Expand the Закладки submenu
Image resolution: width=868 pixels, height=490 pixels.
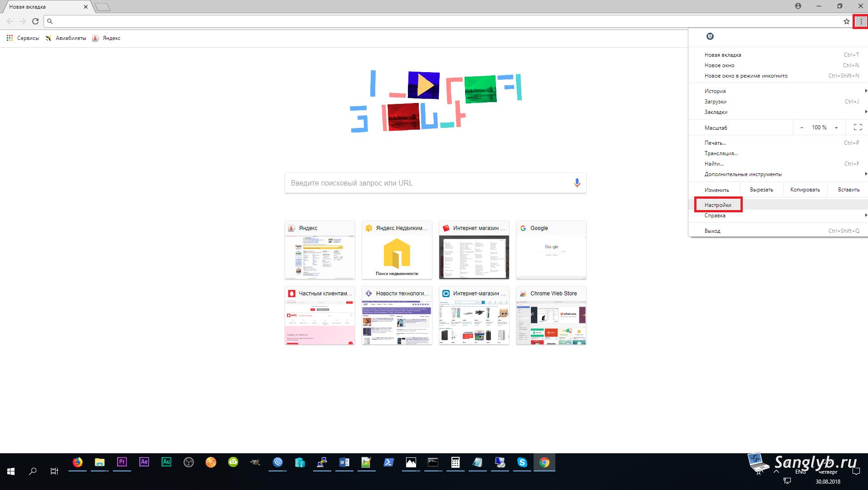click(x=778, y=112)
